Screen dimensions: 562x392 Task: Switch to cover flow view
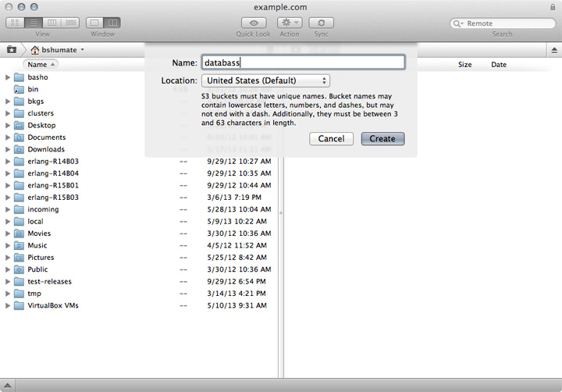pyautogui.click(x=70, y=23)
